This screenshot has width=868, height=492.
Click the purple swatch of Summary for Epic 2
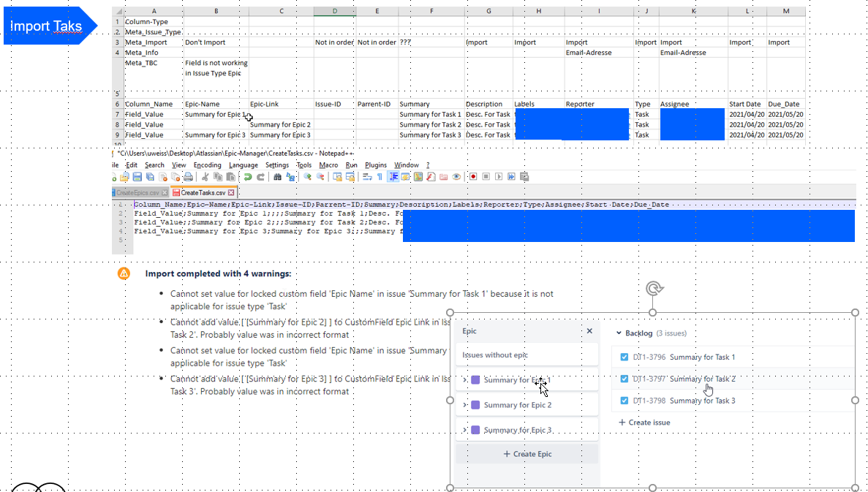[475, 405]
